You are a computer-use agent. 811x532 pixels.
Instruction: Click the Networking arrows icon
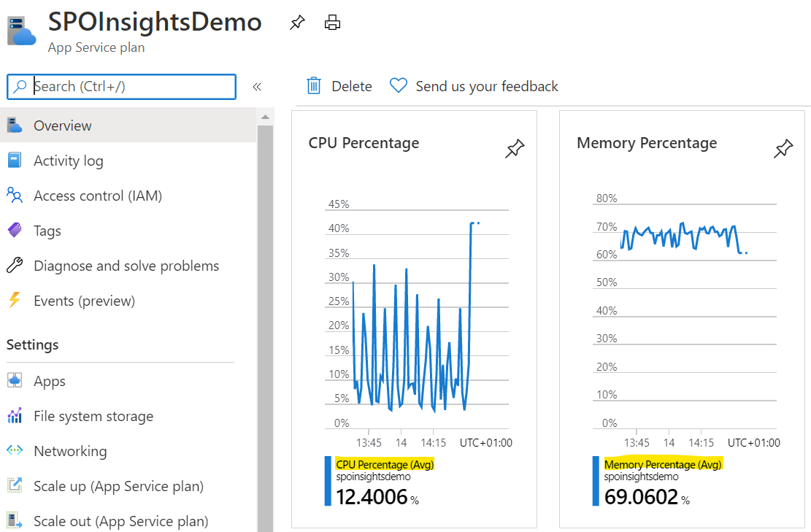[15, 450]
